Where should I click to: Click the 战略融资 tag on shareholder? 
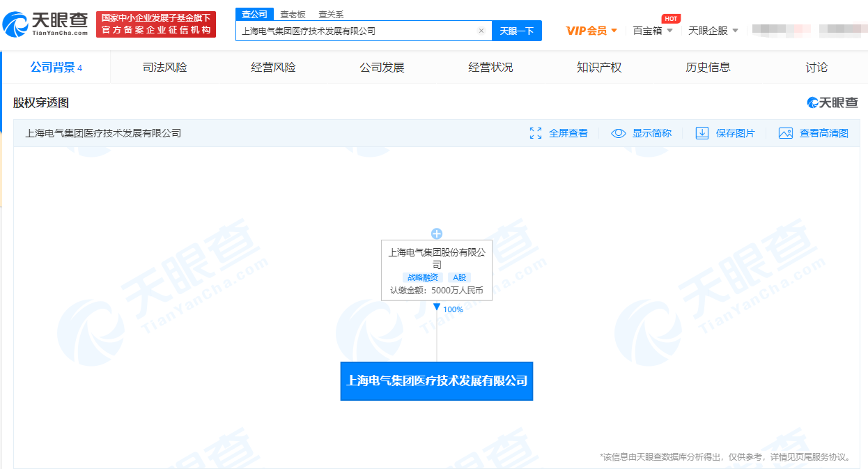423,277
